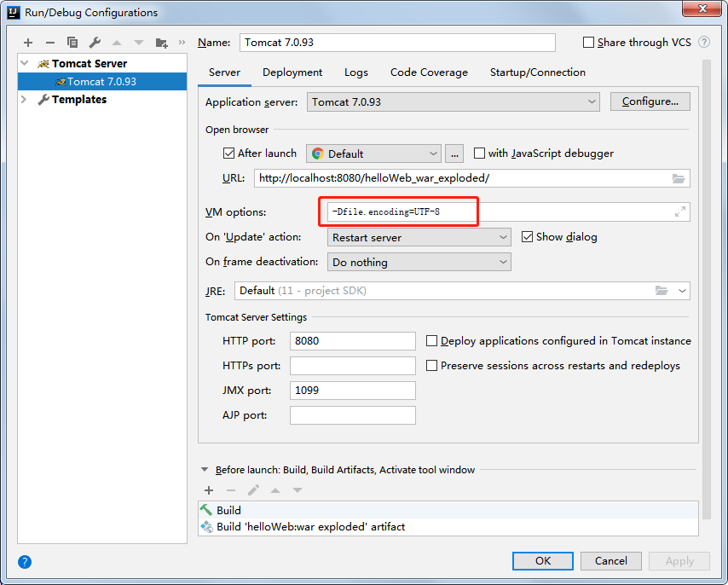Viewport: 728px width, 585px height.
Task: Click the JMX port field
Action: (x=353, y=391)
